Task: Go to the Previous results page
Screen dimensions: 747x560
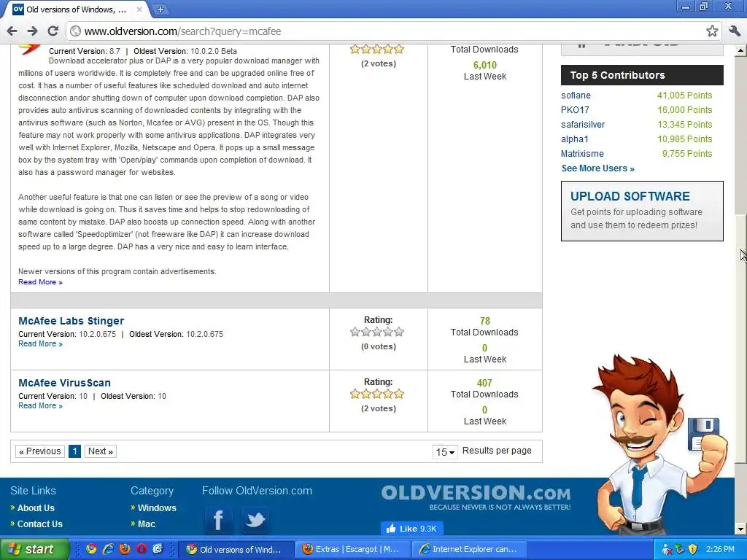Action: pos(40,451)
